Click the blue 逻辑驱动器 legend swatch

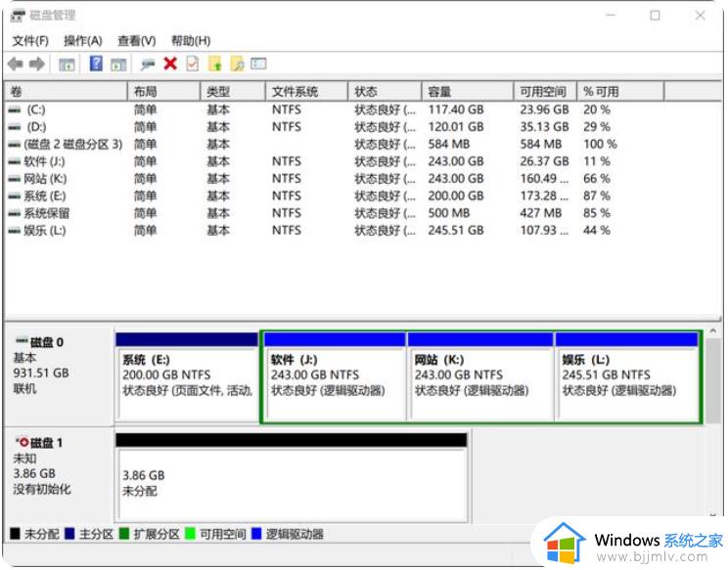[256, 534]
